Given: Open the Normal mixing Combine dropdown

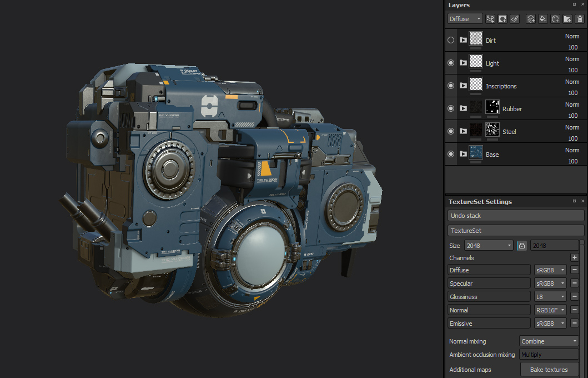Looking at the screenshot, I should click(x=549, y=341).
